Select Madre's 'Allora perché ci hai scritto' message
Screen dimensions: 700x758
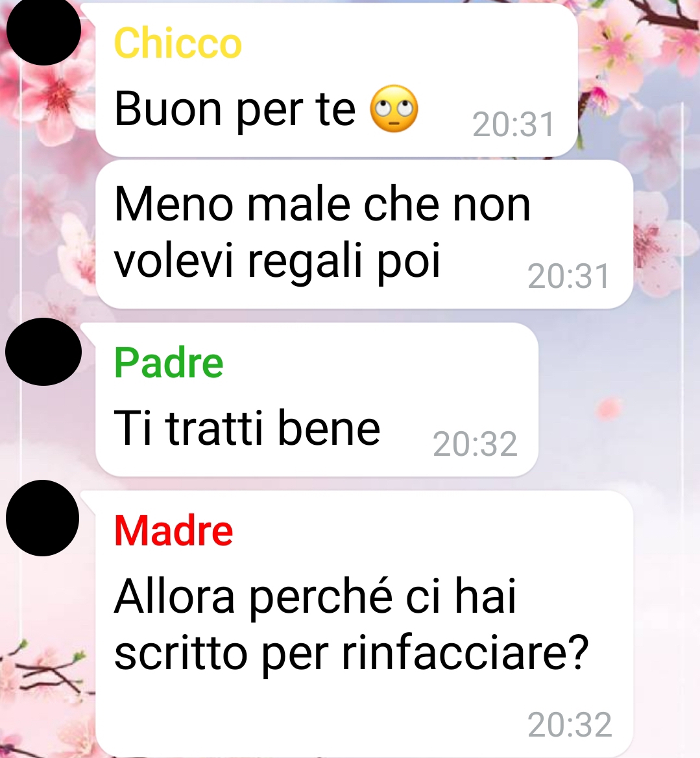point(364,624)
